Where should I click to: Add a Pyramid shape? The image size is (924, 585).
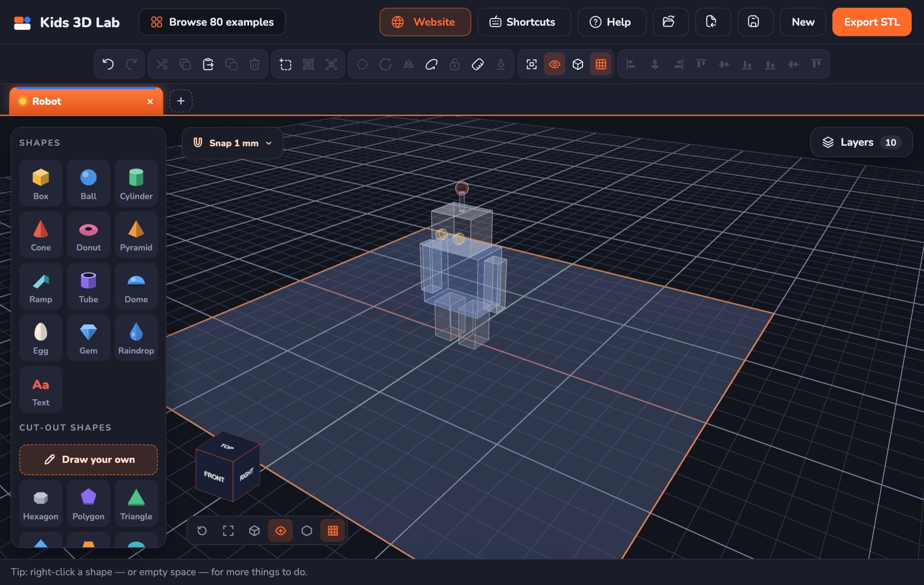[136, 235]
